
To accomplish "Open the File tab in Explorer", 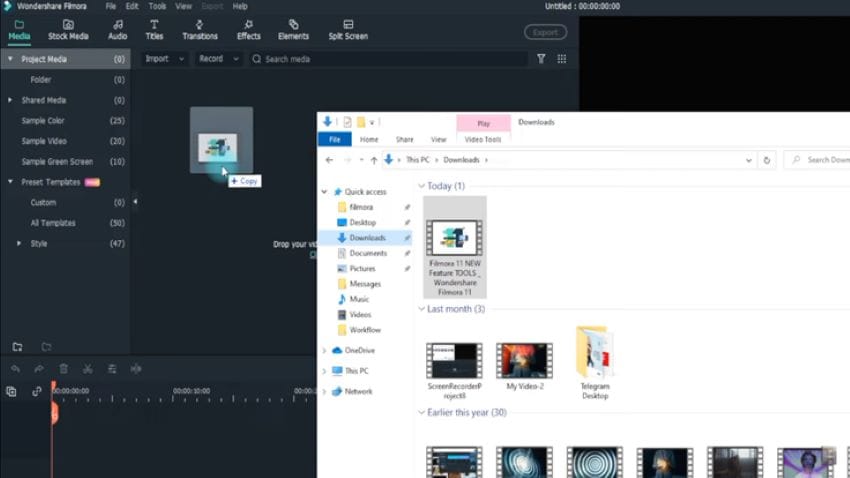I will (334, 139).
